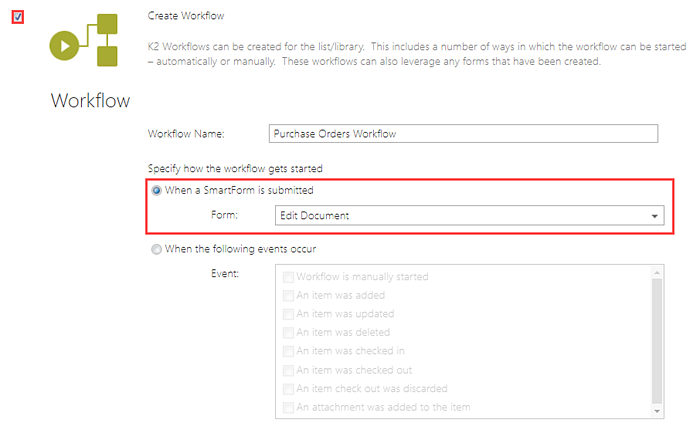Check 'Workflow is manually started' event
This screenshot has height=433, width=700.
coord(289,277)
